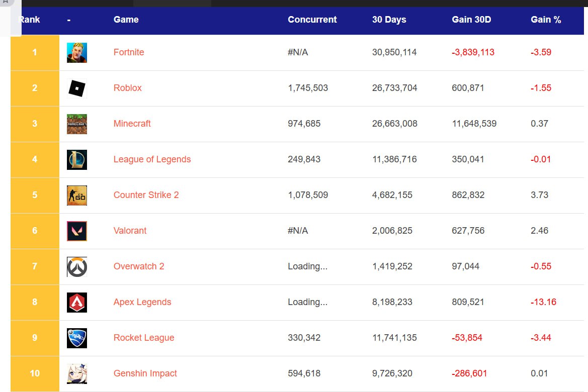
Task: Select the Genshin Impact character icon
Action: [76, 374]
